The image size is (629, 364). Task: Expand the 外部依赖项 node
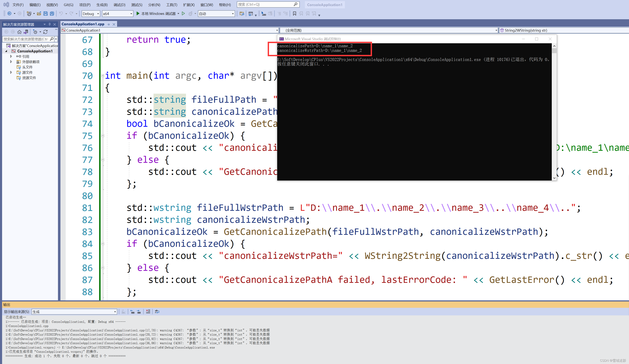11,62
